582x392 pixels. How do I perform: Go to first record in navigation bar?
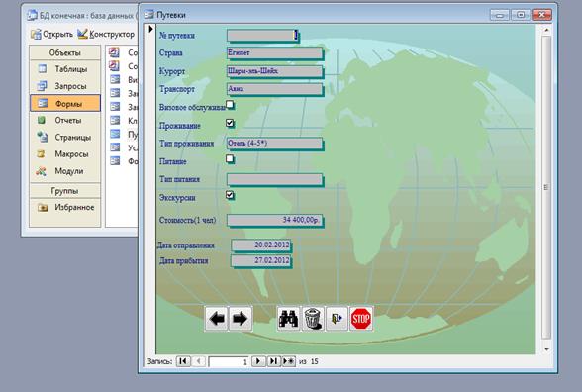click(x=183, y=361)
